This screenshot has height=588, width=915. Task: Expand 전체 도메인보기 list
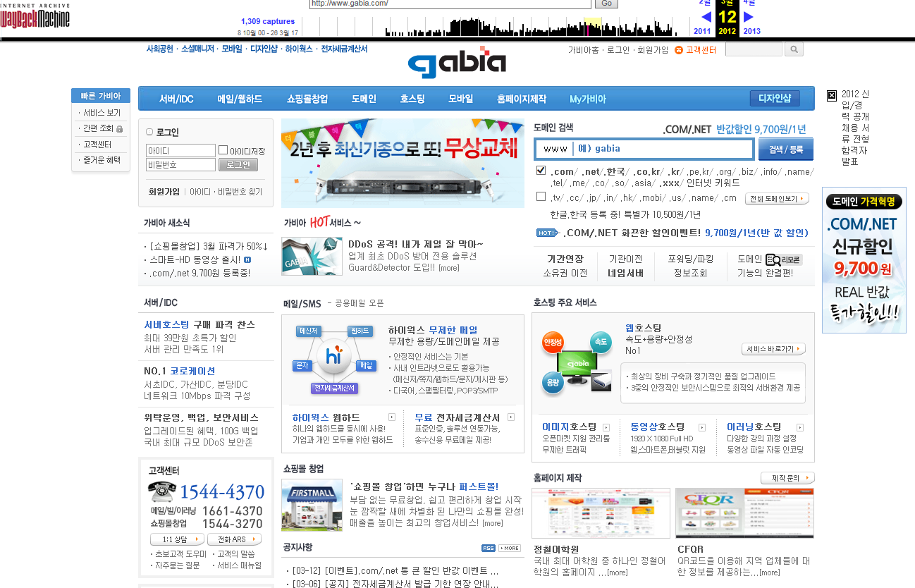click(x=776, y=199)
